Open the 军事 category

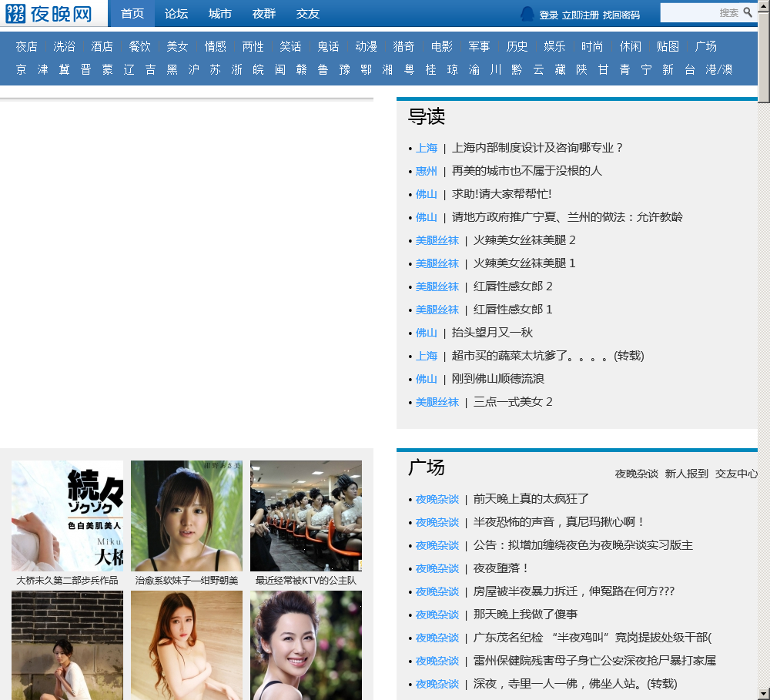point(479,47)
